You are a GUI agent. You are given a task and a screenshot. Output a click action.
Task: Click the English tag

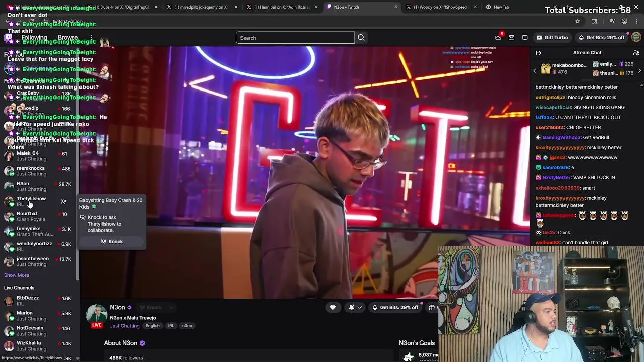tap(152, 326)
